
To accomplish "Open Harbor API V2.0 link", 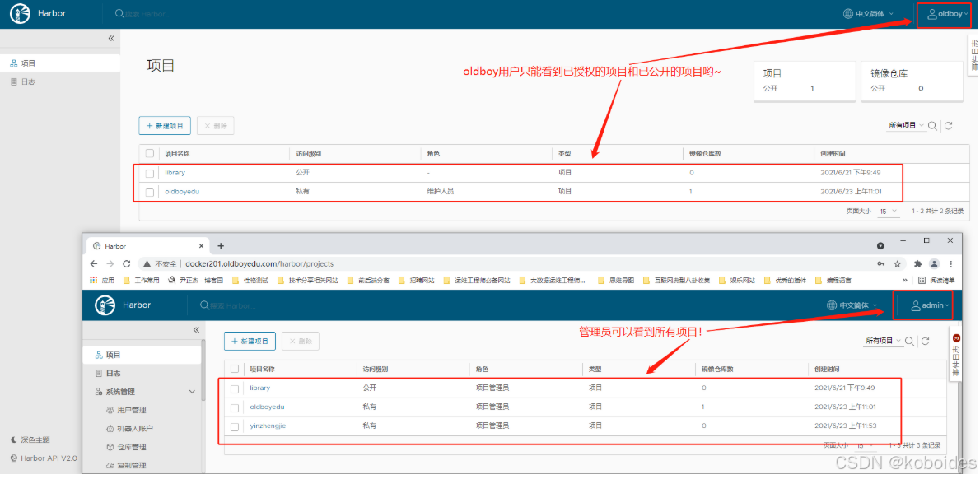I will coord(44,458).
